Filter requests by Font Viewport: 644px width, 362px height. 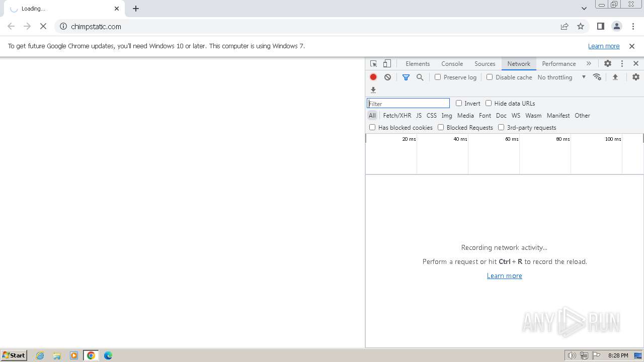485,116
